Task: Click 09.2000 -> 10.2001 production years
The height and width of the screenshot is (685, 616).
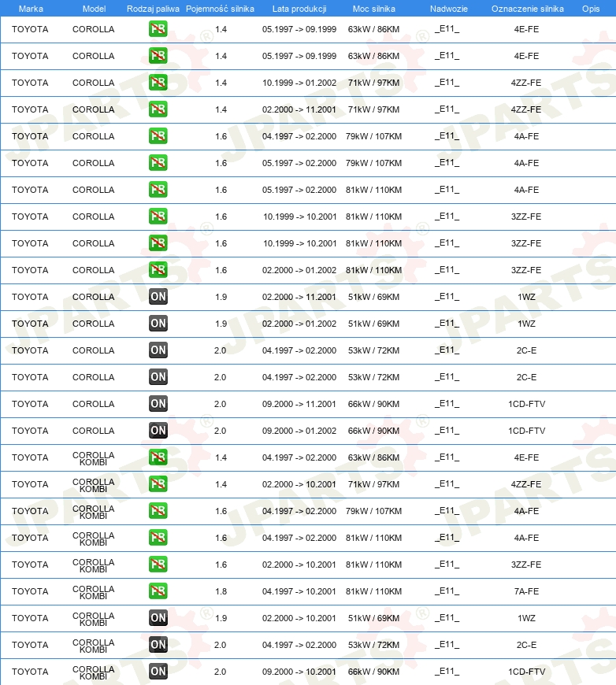Action: point(299,672)
